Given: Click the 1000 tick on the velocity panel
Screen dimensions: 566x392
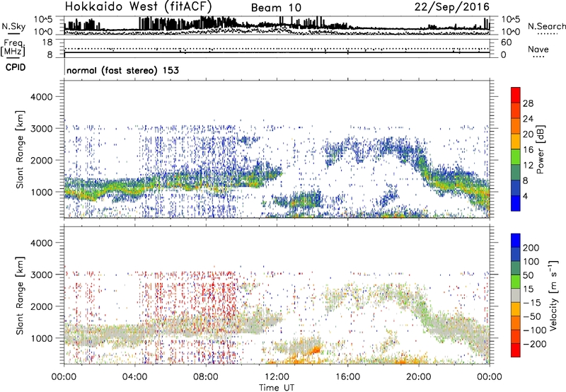Looking at the screenshot, I should coord(42,338).
